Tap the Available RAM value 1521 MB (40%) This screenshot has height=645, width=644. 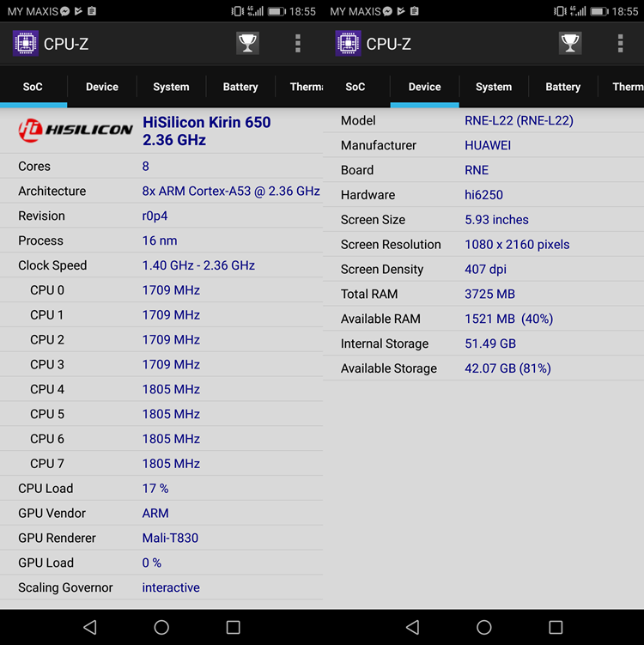tap(508, 319)
